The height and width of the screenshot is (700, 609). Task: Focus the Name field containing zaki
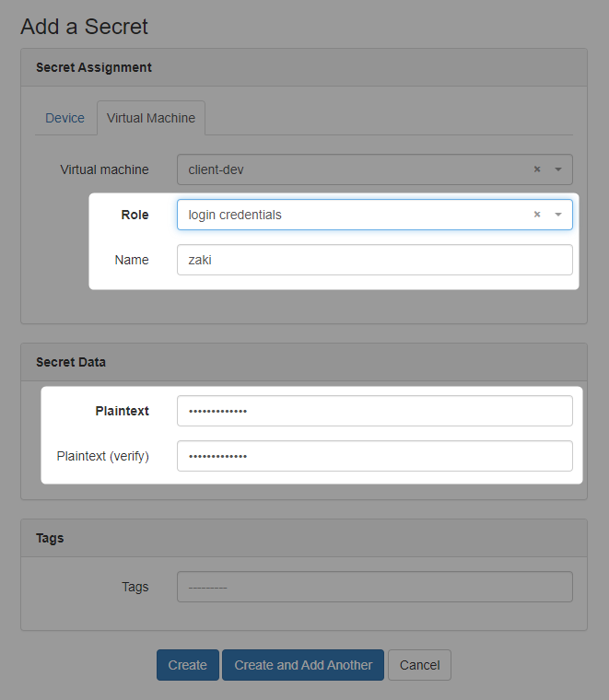tap(375, 260)
